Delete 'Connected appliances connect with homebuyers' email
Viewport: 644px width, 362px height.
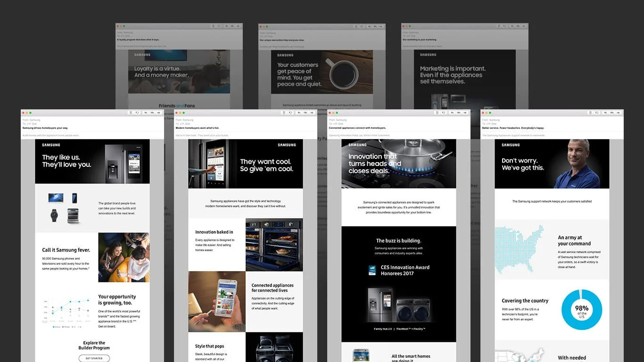437,113
